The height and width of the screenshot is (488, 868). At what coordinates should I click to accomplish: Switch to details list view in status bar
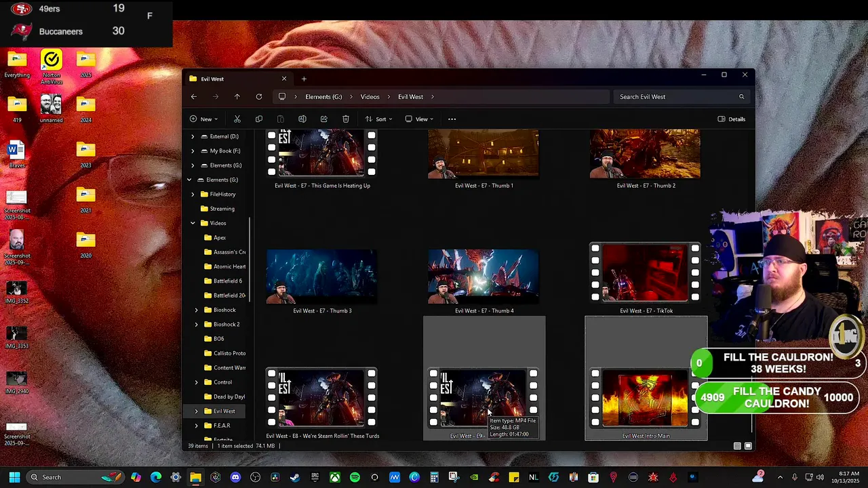click(737, 446)
